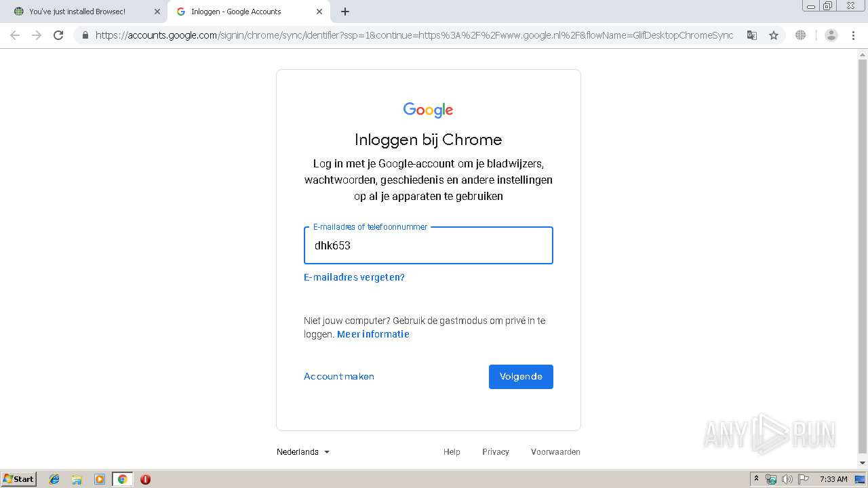This screenshot has width=868, height=488.
Task: Show hidden system tray icons arrow
Action: (x=756, y=479)
